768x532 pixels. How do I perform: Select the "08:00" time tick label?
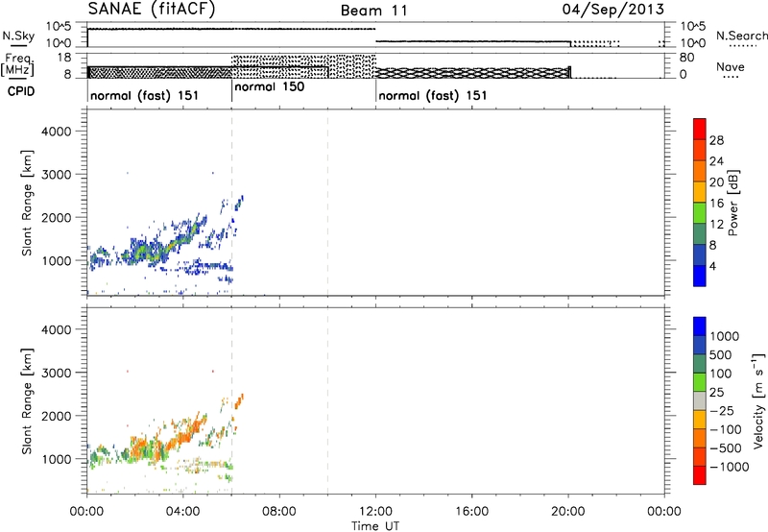pos(279,512)
